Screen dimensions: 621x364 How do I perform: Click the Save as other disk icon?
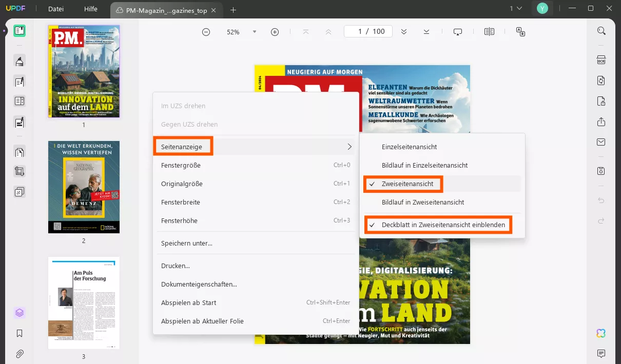tap(601, 171)
